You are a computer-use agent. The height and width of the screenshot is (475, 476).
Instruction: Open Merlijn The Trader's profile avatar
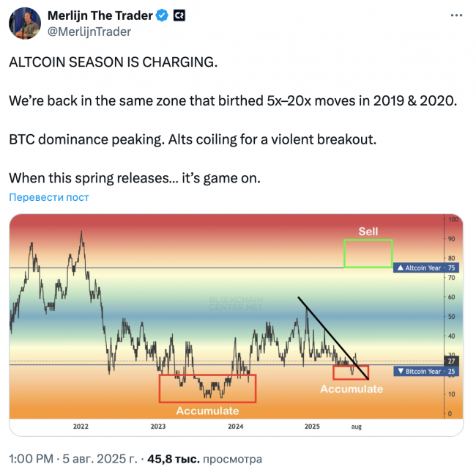tap(25, 23)
